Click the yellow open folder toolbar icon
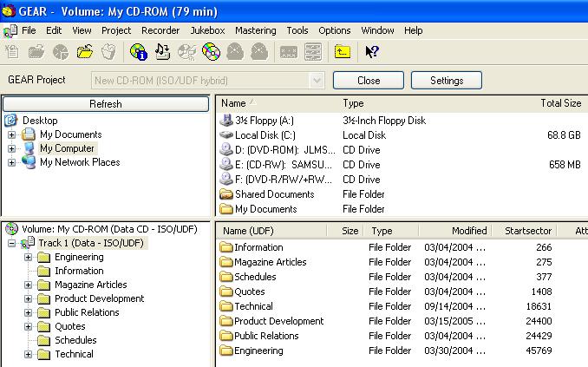The image size is (588, 367). pos(85,51)
